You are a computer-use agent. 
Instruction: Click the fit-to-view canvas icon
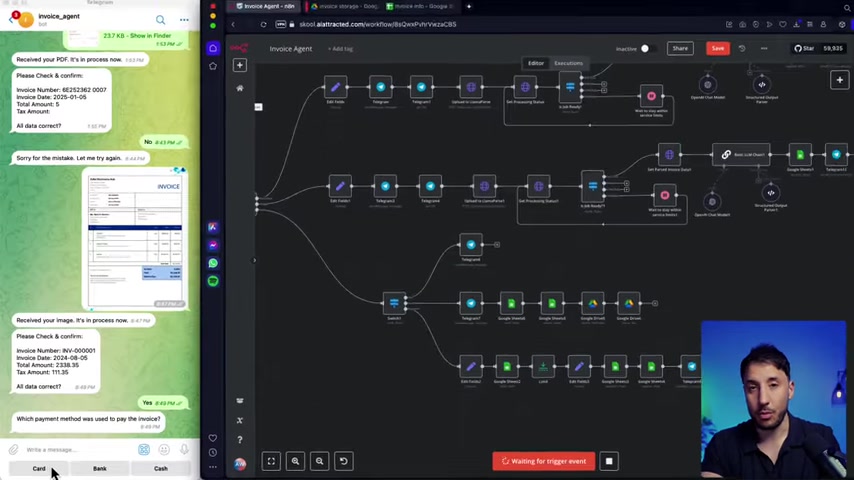(x=271, y=461)
